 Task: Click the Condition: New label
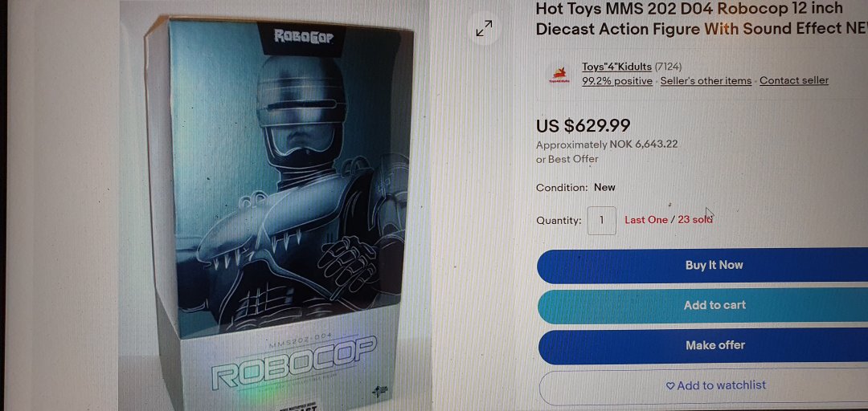pos(575,188)
